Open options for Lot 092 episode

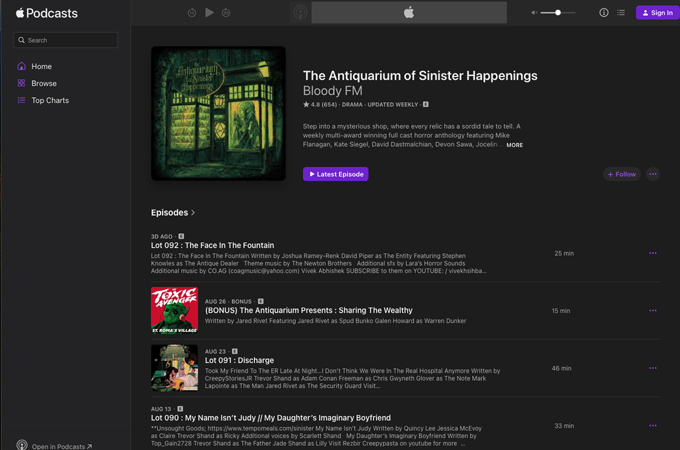[x=653, y=253]
